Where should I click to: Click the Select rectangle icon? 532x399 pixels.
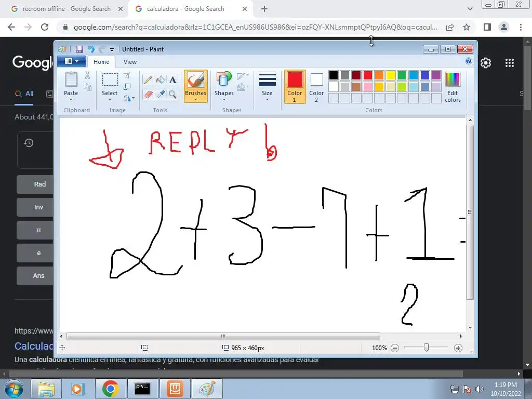[x=110, y=79]
